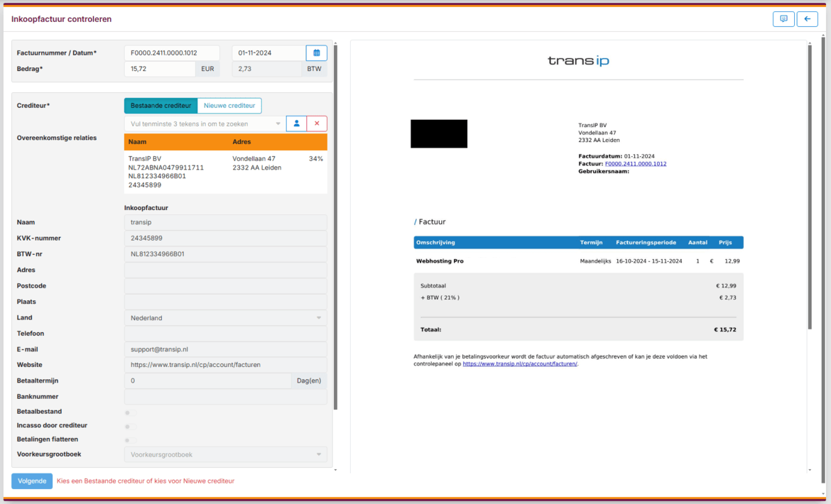
Task: Click the Factureringsperiode header in the invoice
Action: (x=646, y=243)
